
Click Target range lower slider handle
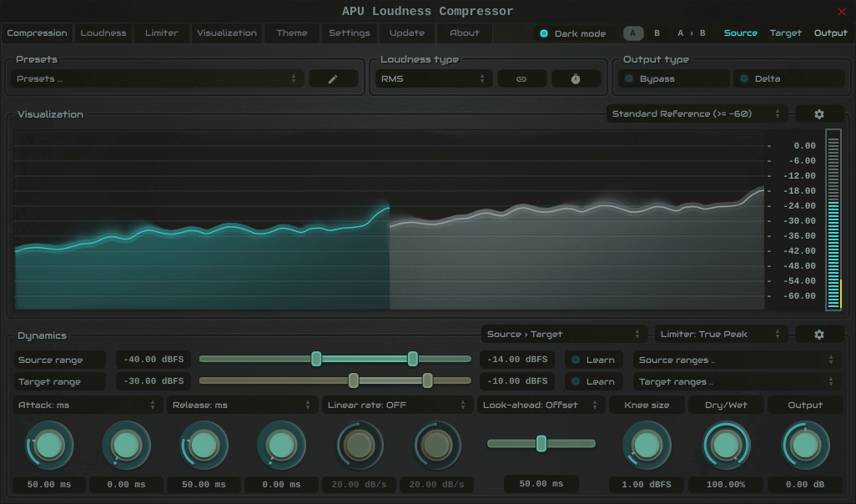tap(353, 381)
